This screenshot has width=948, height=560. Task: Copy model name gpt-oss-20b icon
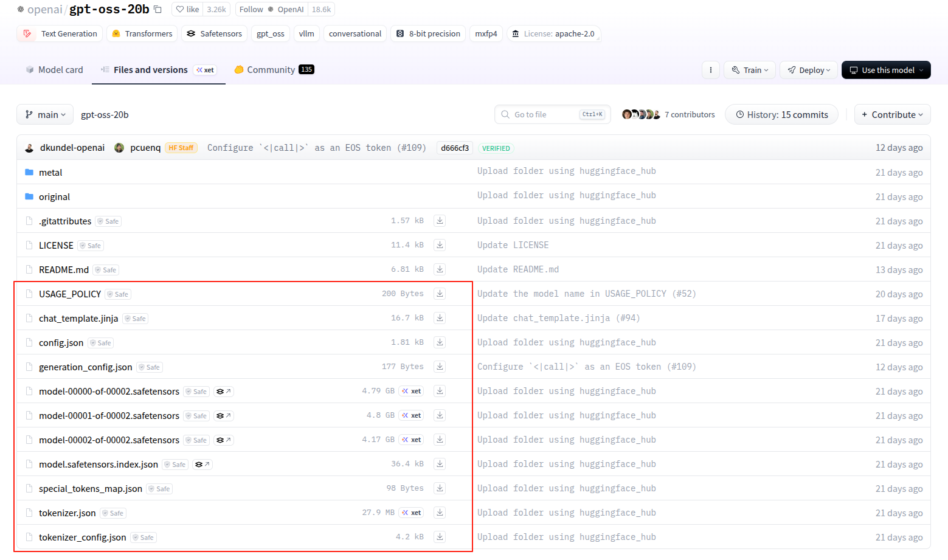pos(157,9)
